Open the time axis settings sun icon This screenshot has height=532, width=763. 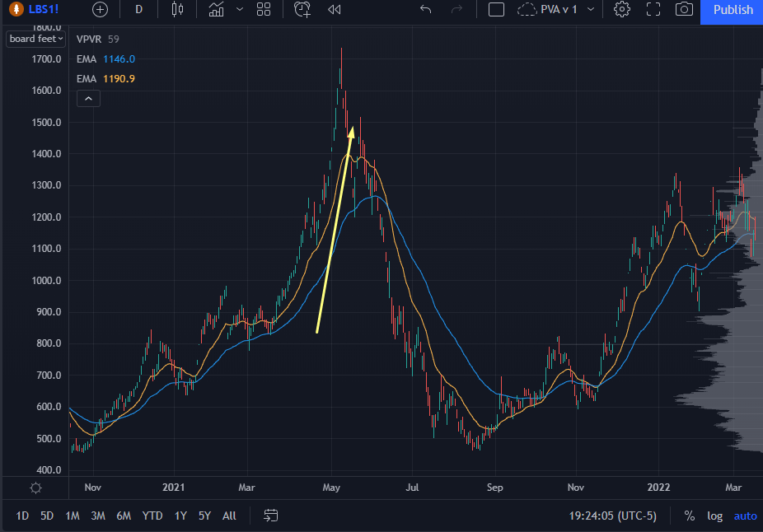point(35,488)
